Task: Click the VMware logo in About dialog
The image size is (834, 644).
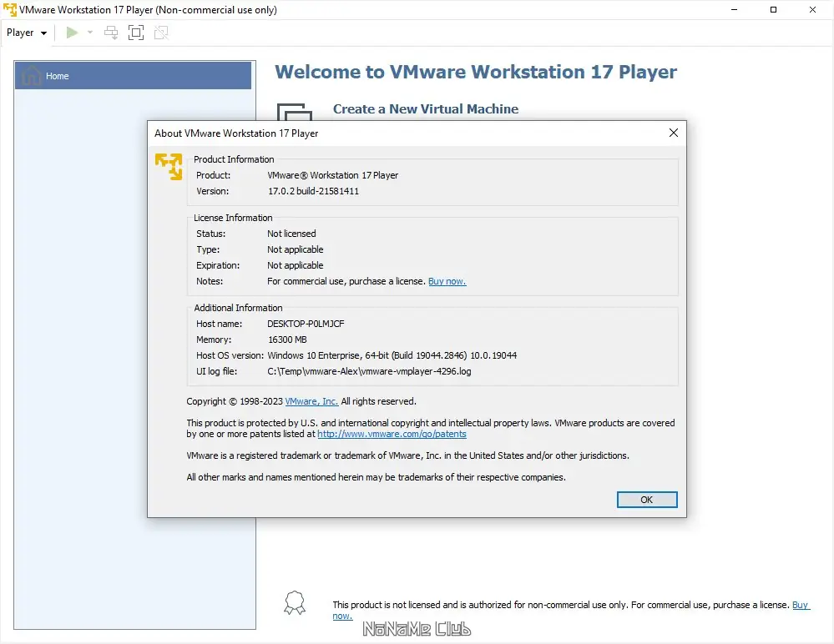Action: pos(169,166)
